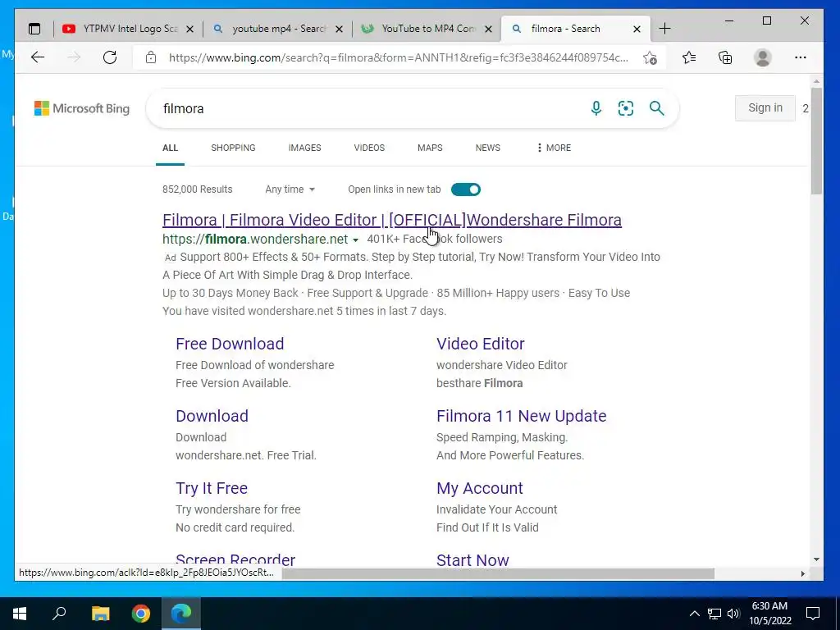Click the horizontal page scrollbar thumb
Viewport: 840px width, 630px height.
pyautogui.click(x=498, y=573)
